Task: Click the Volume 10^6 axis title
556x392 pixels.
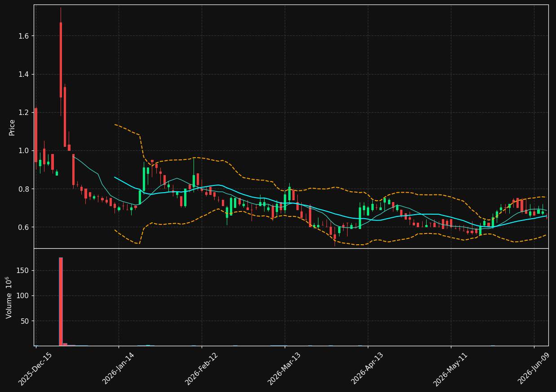Action: tap(9, 297)
